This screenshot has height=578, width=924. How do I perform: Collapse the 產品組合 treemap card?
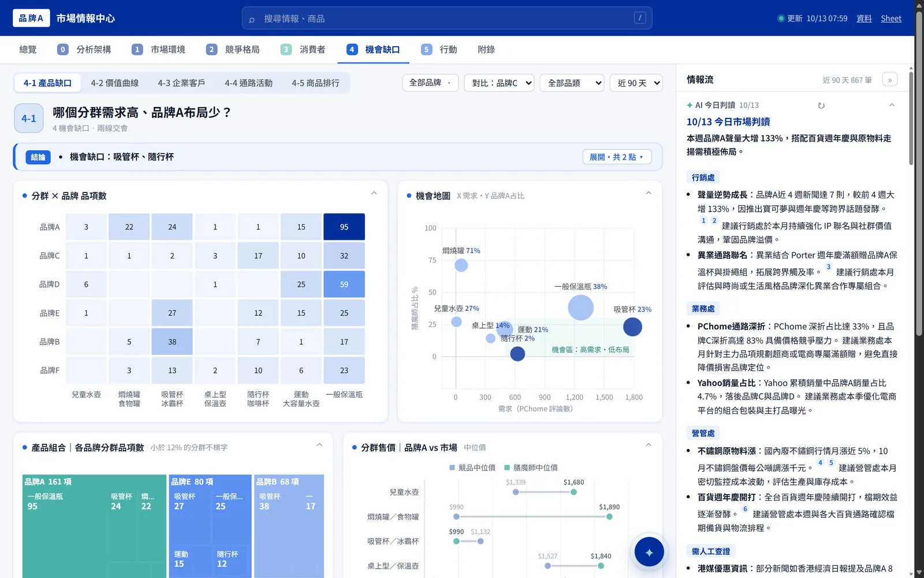tap(319, 445)
